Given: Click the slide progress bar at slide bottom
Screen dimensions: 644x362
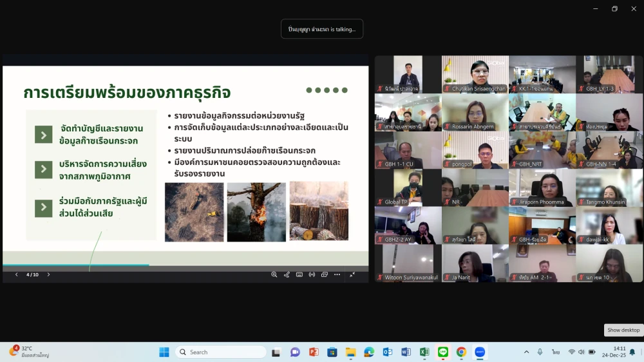Looking at the screenshot, I should [x=185, y=265].
